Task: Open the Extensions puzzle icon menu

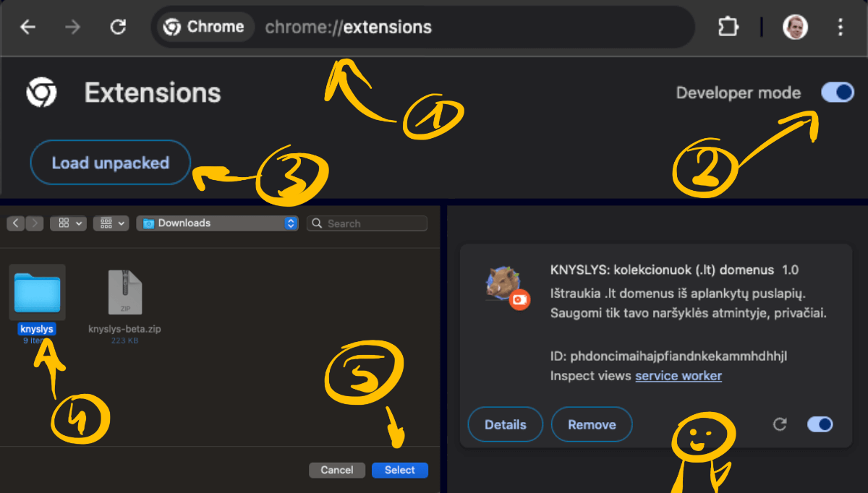Action: tap(728, 27)
